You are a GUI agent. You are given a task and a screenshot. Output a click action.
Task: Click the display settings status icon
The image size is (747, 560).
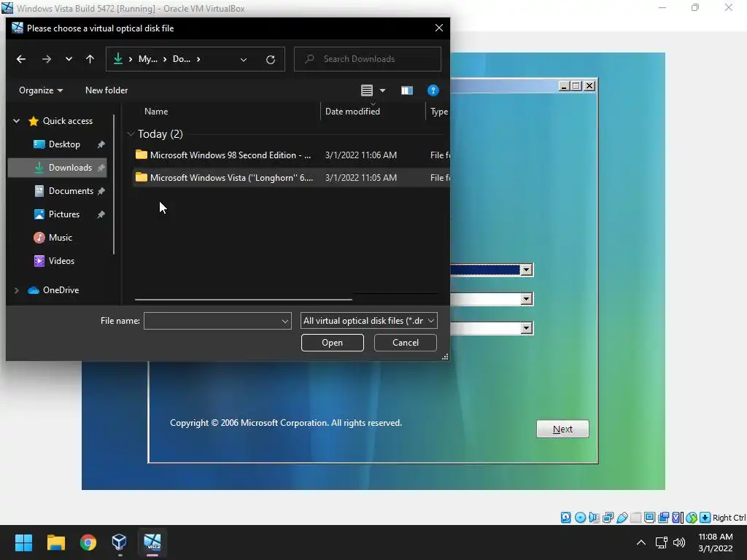tap(649, 518)
